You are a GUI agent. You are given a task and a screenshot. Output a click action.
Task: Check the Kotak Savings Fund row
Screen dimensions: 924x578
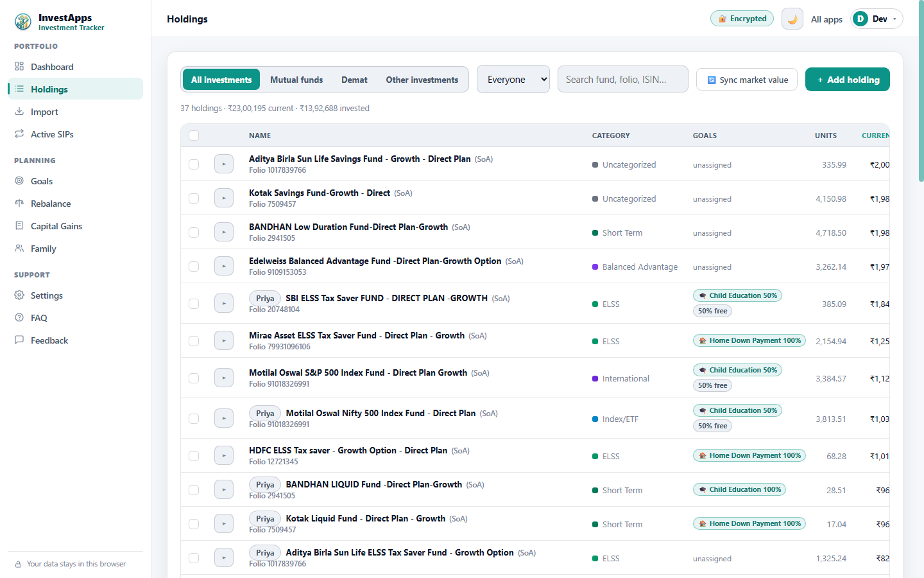click(194, 198)
